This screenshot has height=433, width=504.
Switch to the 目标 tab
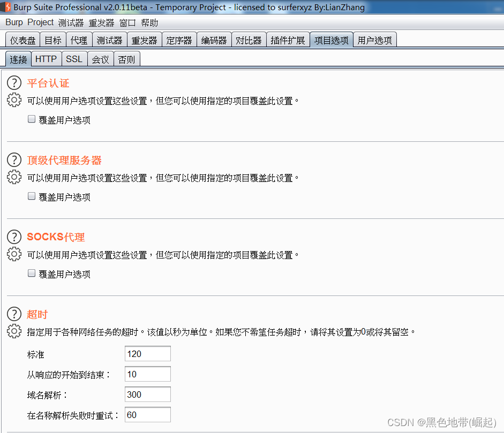(x=53, y=40)
